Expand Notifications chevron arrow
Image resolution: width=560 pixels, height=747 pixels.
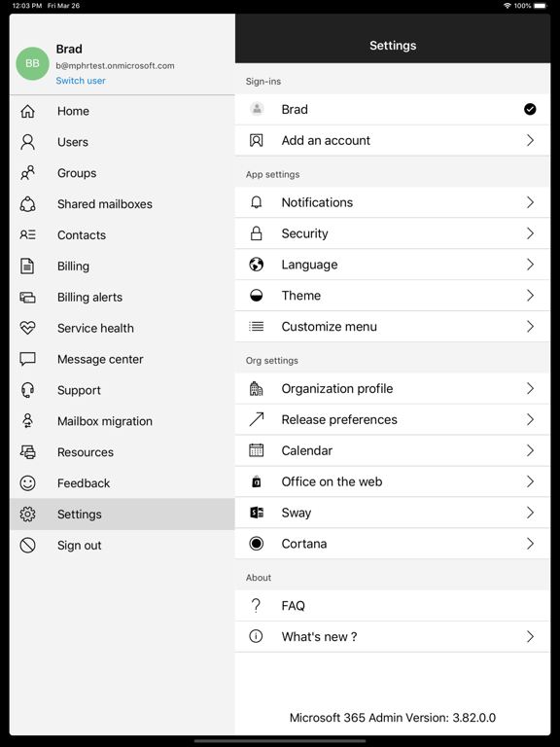point(530,202)
